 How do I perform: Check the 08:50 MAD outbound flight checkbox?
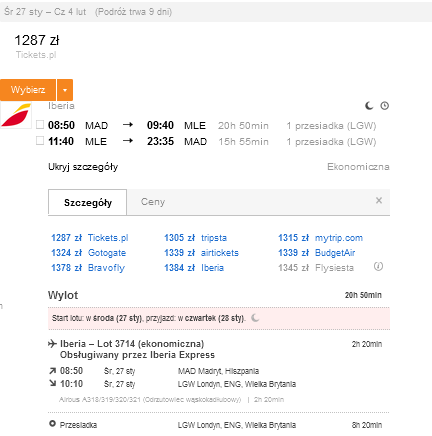coord(40,125)
